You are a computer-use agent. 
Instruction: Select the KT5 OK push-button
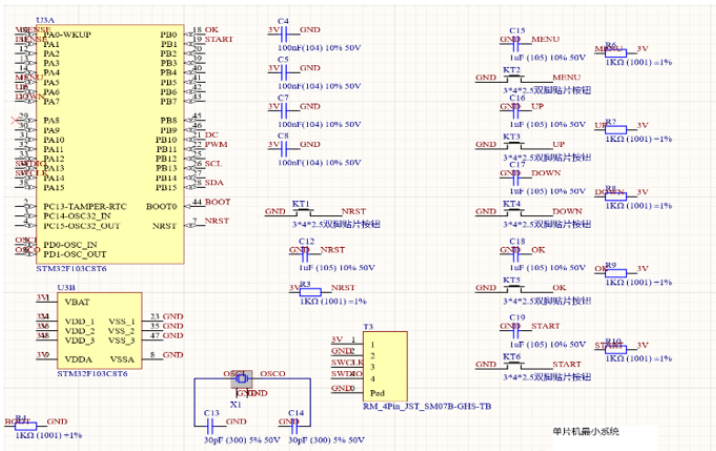pyautogui.click(x=514, y=288)
